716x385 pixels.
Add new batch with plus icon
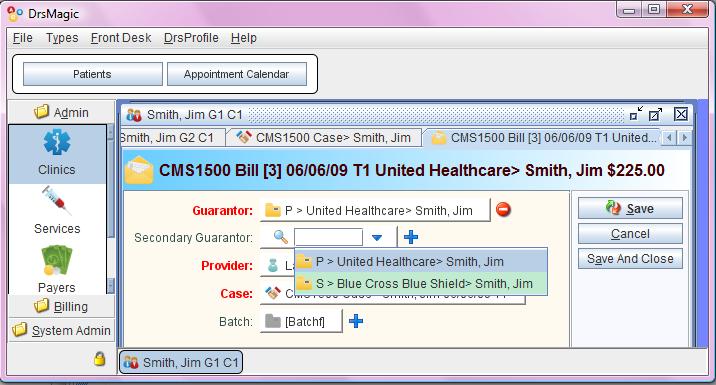pyautogui.click(x=356, y=321)
